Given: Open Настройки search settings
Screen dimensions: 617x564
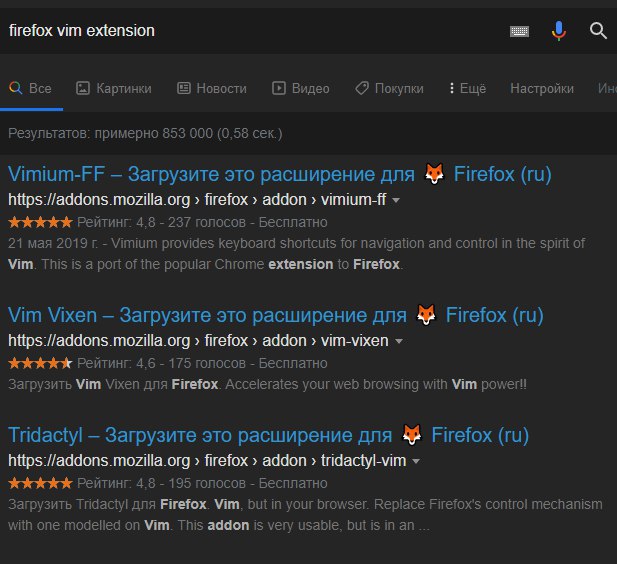Looking at the screenshot, I should [542, 88].
